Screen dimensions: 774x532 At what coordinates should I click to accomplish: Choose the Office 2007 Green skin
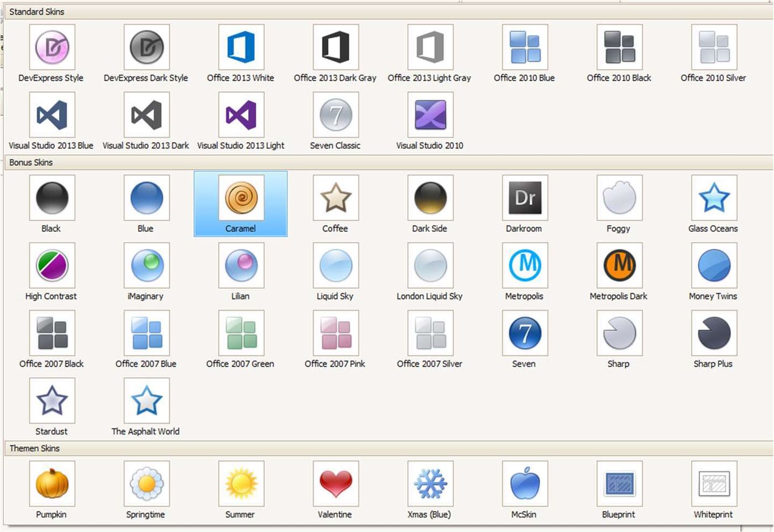[x=241, y=332]
